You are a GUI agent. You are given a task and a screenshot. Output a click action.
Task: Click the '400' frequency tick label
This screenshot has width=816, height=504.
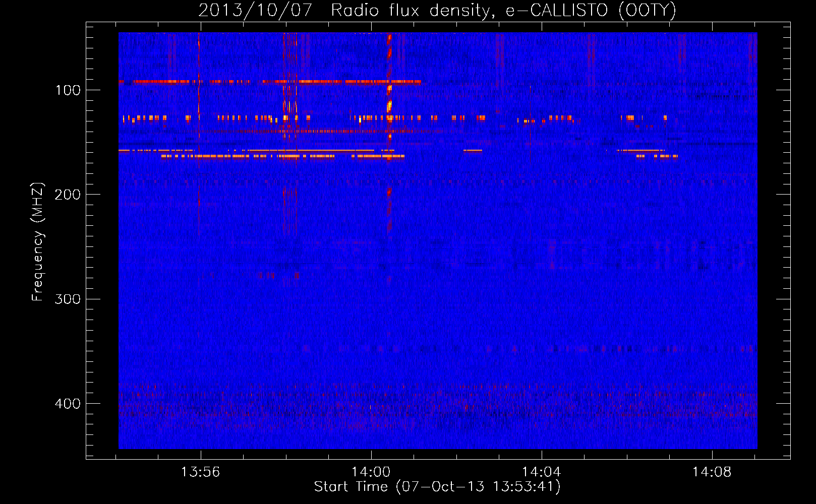[68, 404]
